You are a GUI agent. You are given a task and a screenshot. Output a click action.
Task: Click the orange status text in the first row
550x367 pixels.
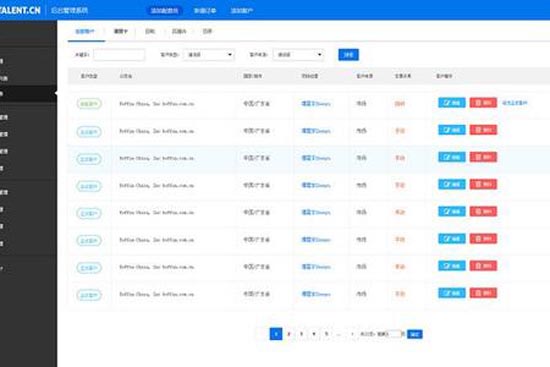(x=400, y=104)
